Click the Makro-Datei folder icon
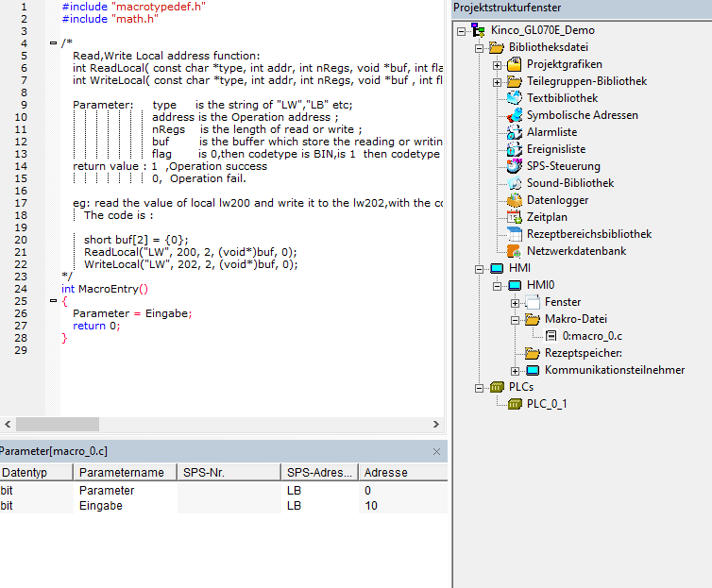Screen dimensions: 712x588 (533, 319)
